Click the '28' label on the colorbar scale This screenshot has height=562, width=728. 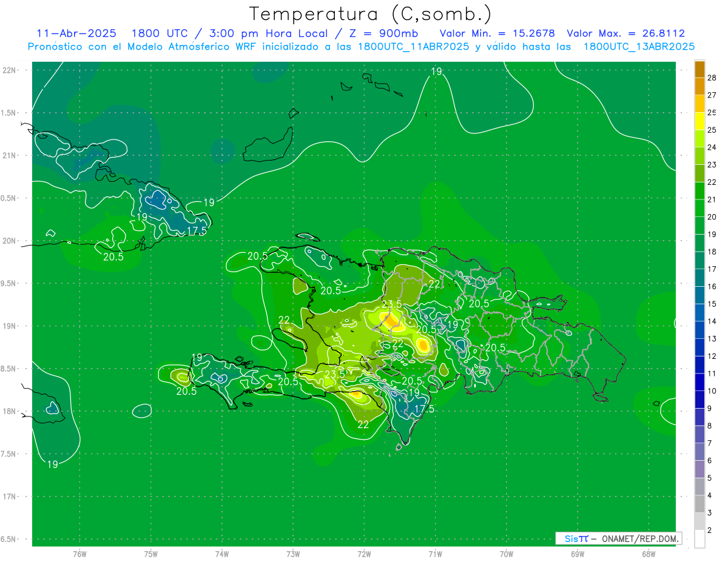[x=712, y=78]
